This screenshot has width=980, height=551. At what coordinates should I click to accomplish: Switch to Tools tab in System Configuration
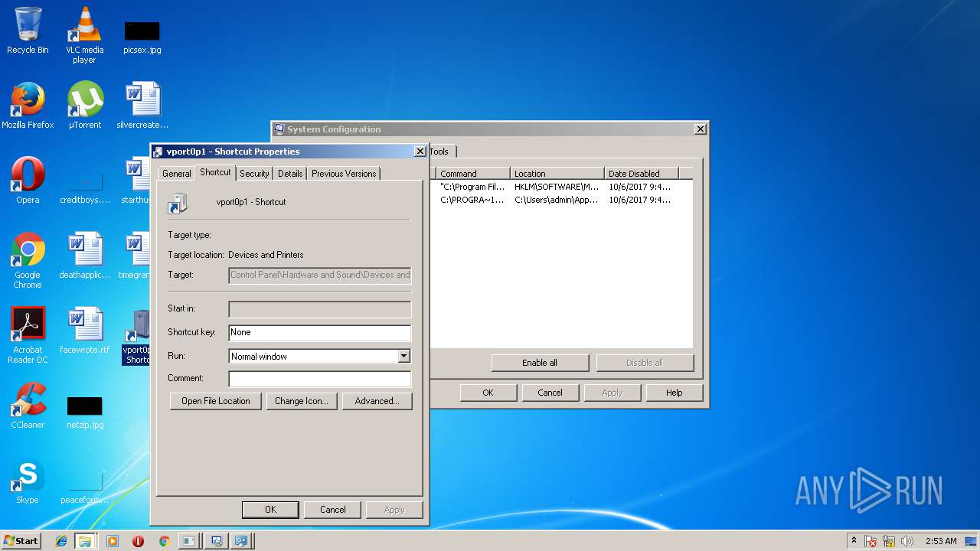439,152
